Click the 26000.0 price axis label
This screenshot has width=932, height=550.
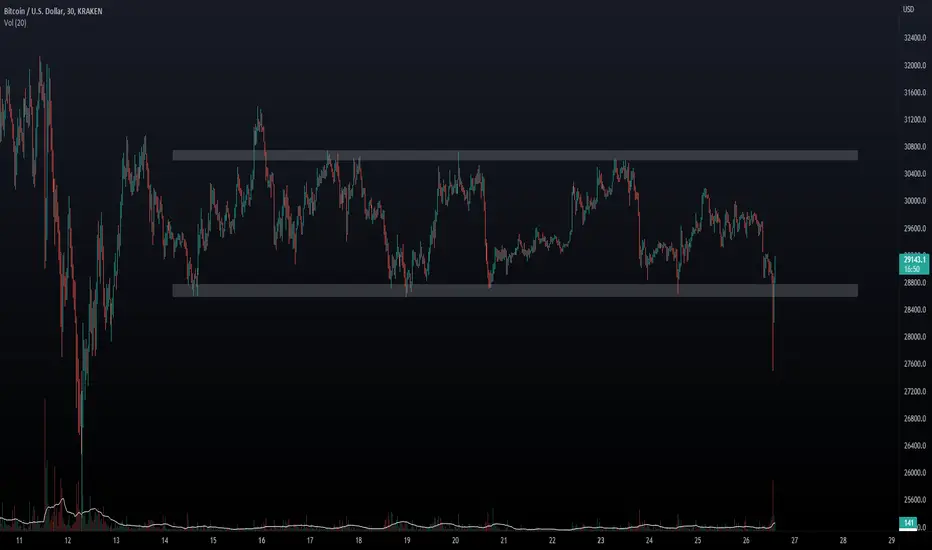point(915,473)
